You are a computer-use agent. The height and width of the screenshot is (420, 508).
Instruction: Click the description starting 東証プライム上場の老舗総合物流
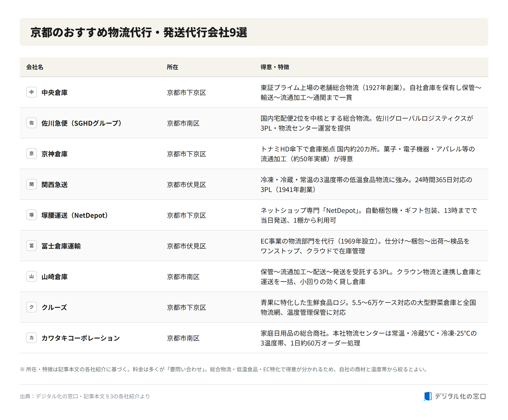(x=371, y=93)
